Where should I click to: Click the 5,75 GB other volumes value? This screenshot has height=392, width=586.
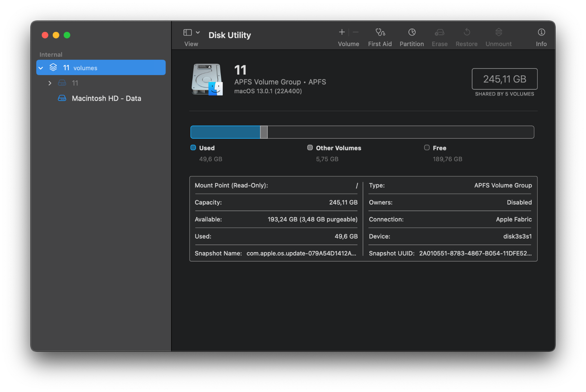pos(327,159)
